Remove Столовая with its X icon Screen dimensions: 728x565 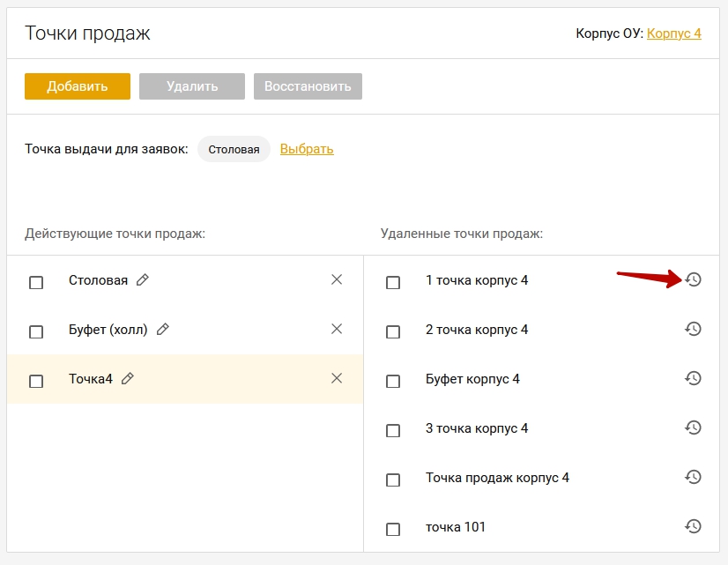[x=337, y=279]
